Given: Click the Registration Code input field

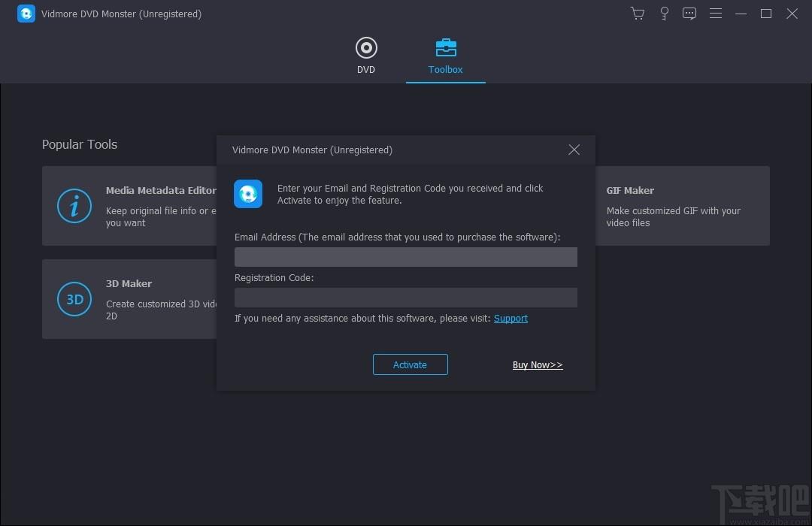Looking at the screenshot, I should coord(405,298).
